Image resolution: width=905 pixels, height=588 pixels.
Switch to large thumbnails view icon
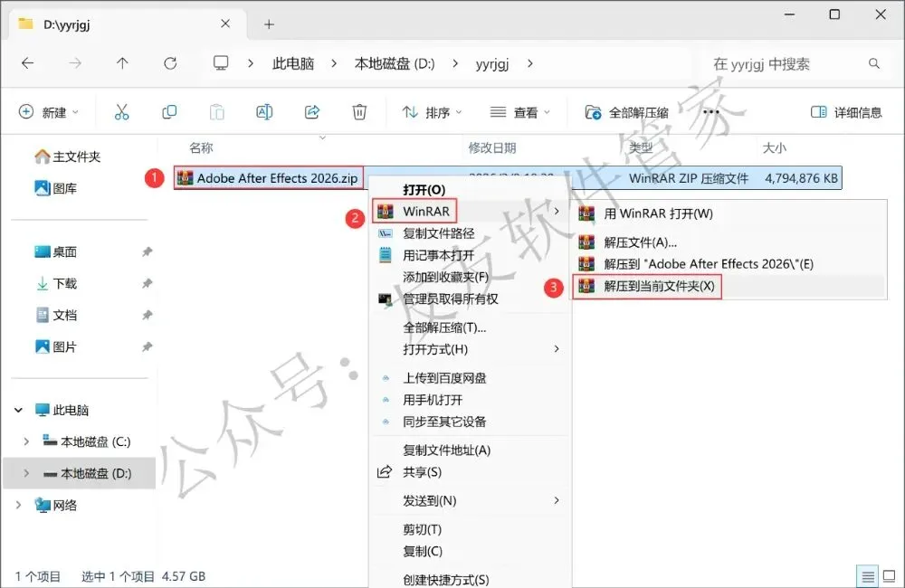(890, 576)
